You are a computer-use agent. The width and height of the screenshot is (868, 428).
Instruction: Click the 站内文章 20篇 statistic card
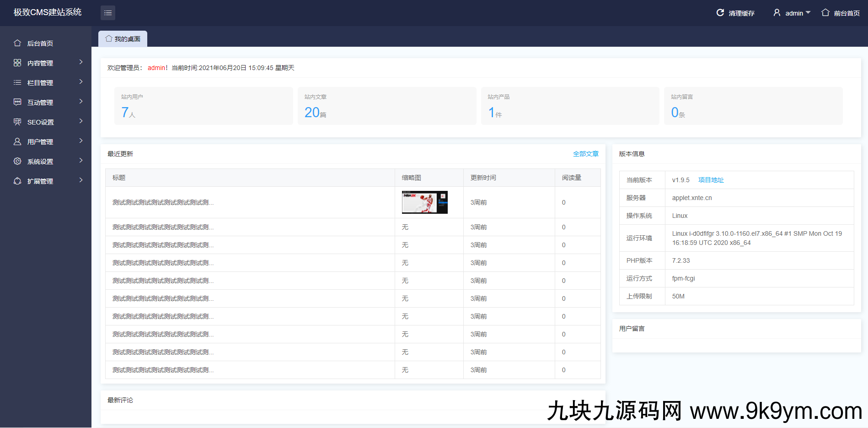point(386,106)
